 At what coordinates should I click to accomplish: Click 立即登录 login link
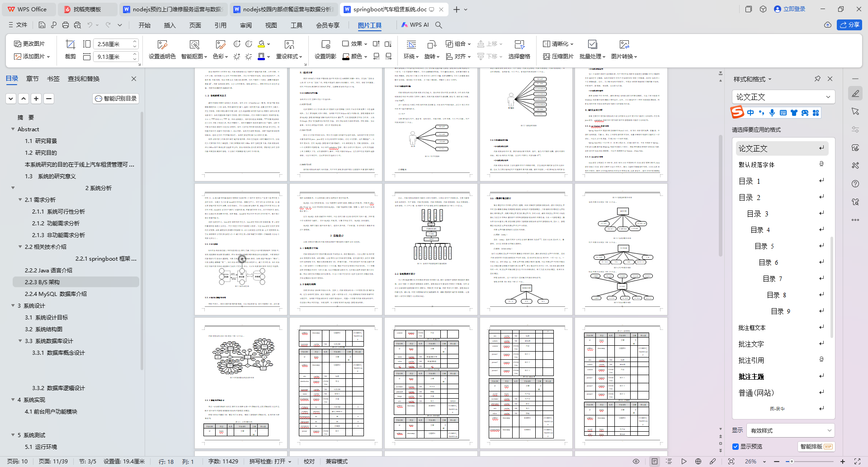tap(790, 9)
